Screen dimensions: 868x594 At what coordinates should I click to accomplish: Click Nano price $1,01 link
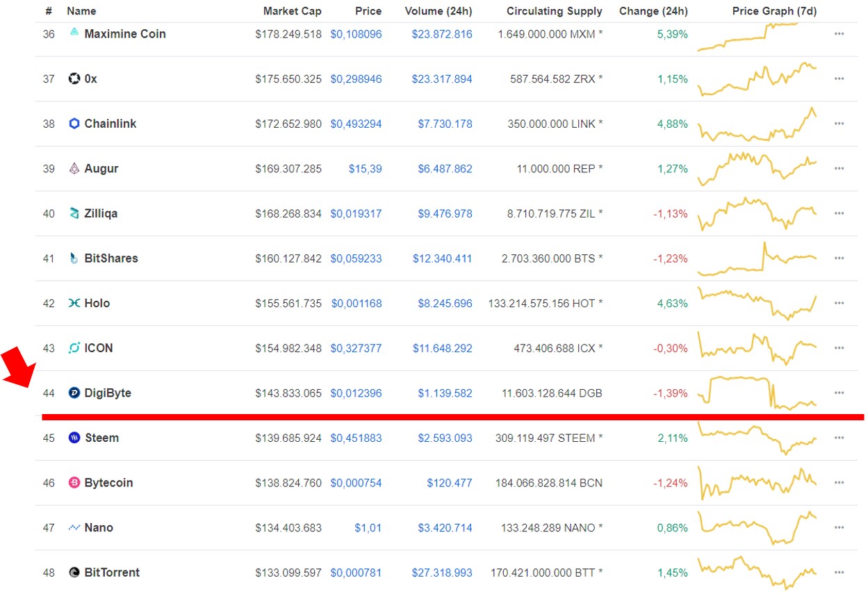click(368, 528)
